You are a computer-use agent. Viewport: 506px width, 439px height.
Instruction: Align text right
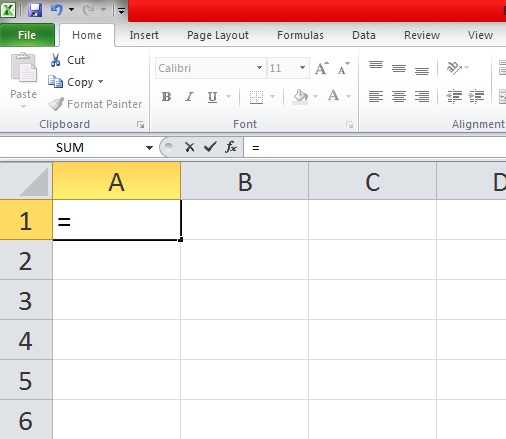click(422, 97)
